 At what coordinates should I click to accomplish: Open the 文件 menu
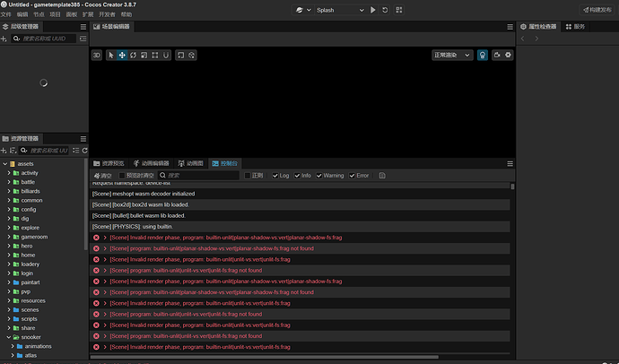6,14
